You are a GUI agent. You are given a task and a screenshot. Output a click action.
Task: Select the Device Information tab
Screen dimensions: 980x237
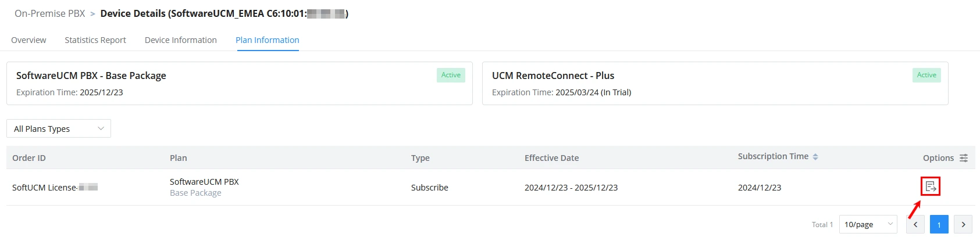tap(181, 40)
